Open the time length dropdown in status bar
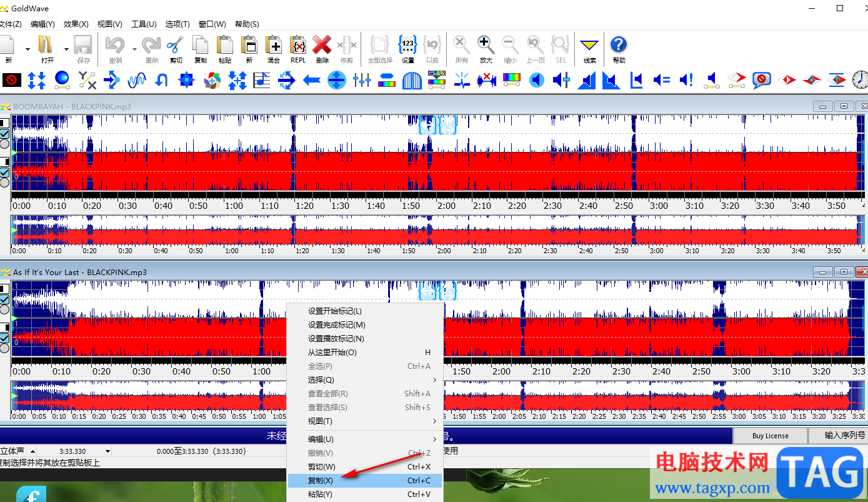 coord(107,451)
